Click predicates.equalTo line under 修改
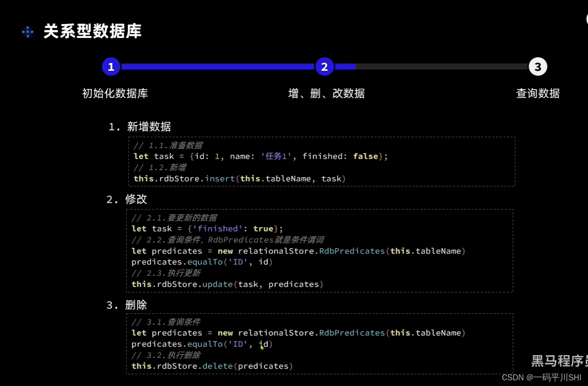This screenshot has width=588, height=386. (x=202, y=262)
